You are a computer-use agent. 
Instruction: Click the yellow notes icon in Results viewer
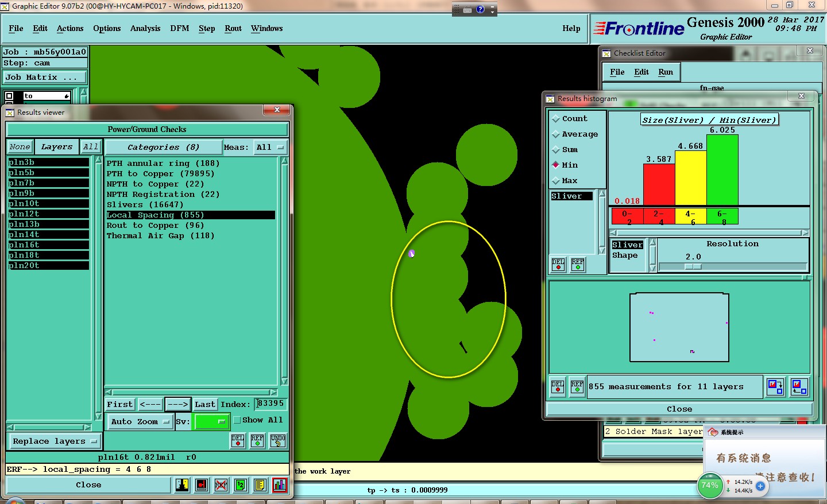pos(260,485)
